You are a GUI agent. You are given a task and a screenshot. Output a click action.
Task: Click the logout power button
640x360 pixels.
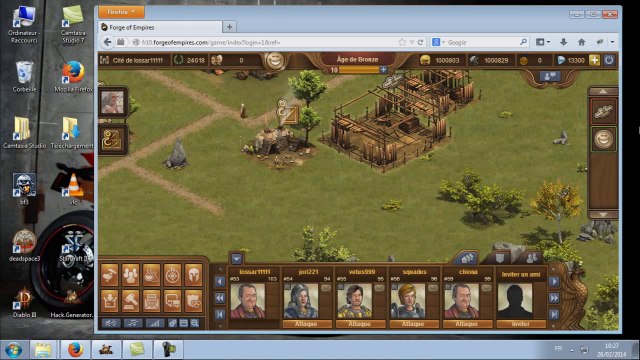[609, 60]
